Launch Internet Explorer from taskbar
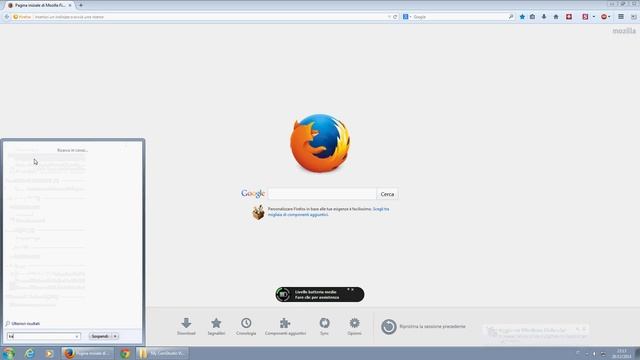 pos(29,353)
